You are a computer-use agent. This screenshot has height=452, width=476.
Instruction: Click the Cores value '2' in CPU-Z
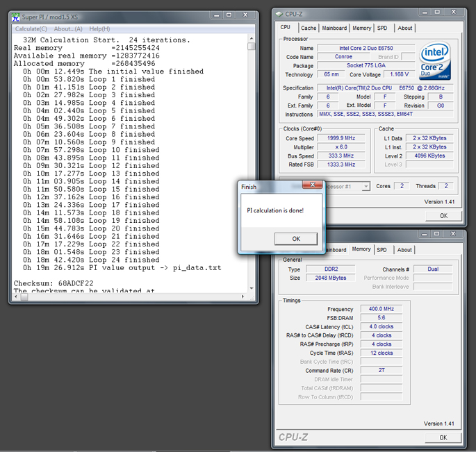402,186
